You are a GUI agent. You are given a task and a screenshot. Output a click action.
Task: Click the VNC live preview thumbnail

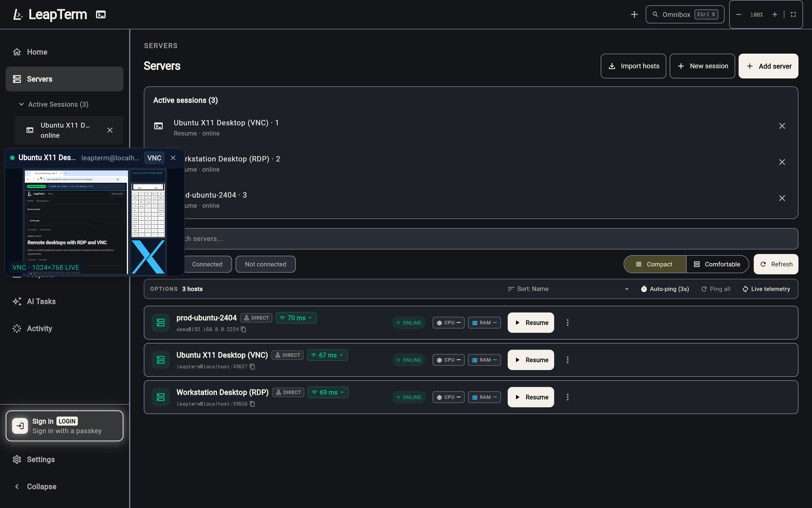95,222
